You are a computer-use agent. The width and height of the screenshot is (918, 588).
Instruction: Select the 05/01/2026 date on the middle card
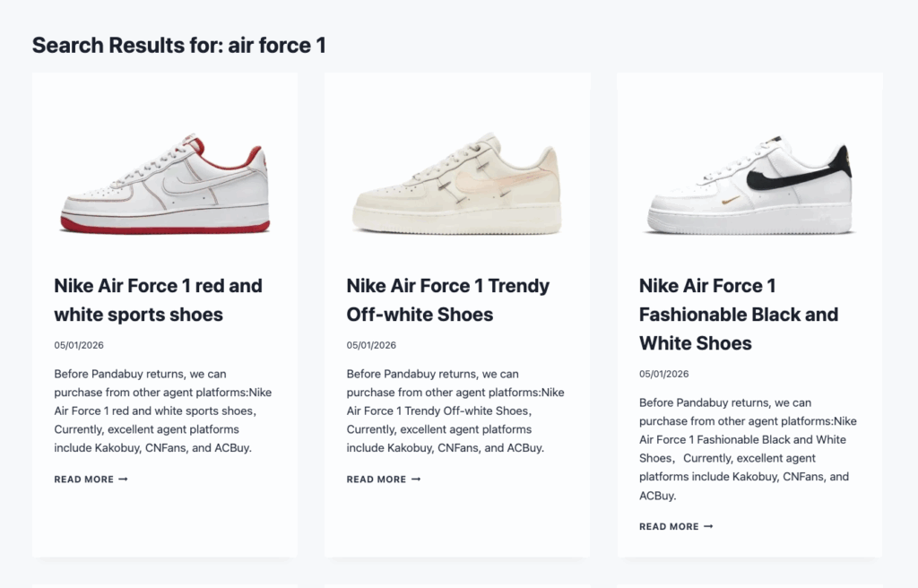[372, 344]
